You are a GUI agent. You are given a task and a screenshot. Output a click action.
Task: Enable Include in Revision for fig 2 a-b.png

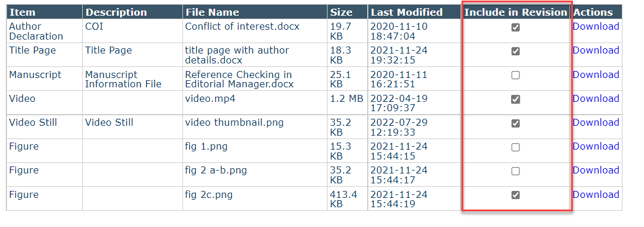(515, 171)
